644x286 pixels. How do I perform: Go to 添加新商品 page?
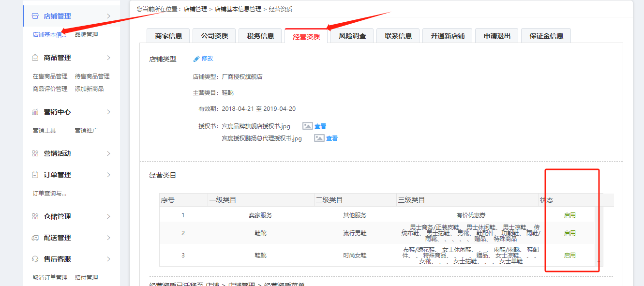89,89
